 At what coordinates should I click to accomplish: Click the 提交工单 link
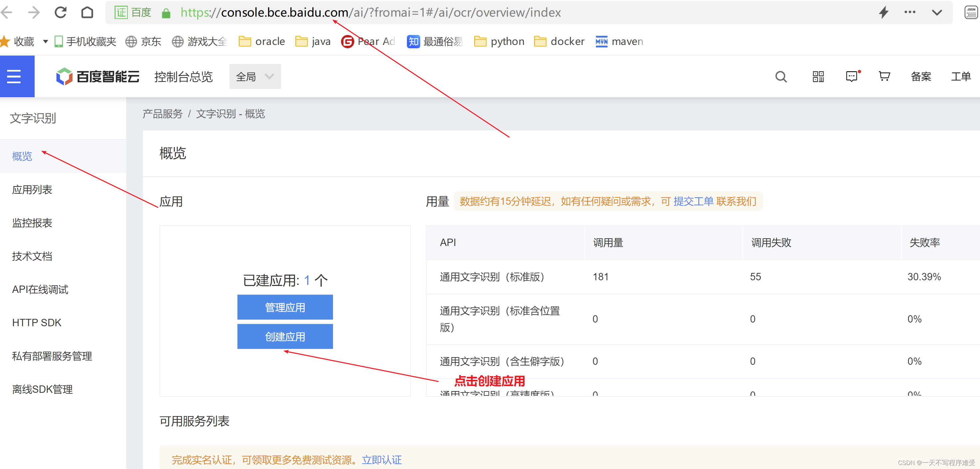693,201
